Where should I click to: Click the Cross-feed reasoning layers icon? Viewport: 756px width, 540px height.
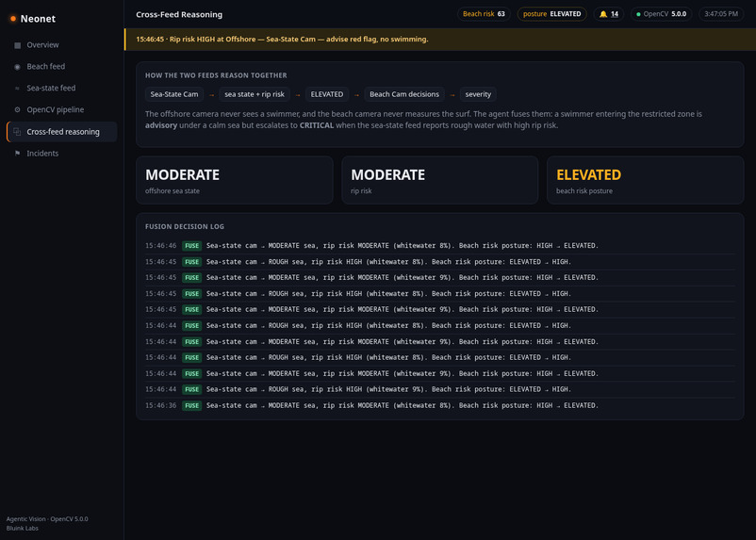tap(17, 132)
